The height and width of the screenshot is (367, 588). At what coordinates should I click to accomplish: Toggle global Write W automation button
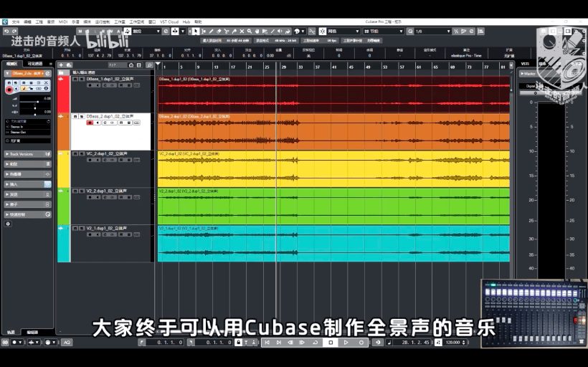[111, 32]
